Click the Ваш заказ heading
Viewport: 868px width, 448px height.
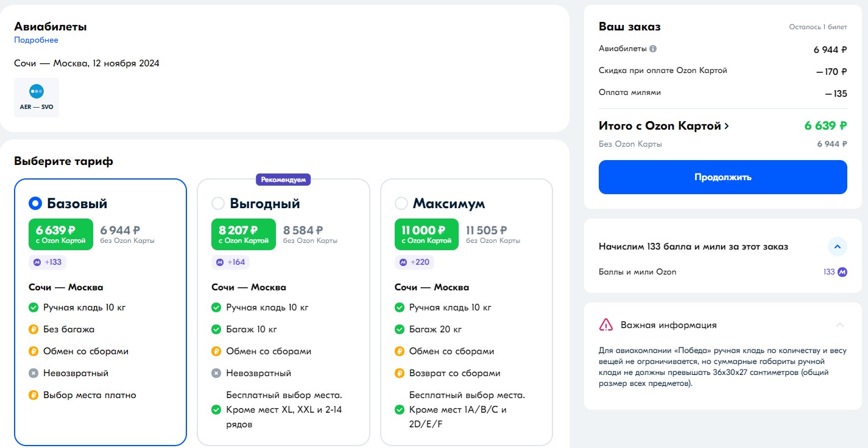630,27
